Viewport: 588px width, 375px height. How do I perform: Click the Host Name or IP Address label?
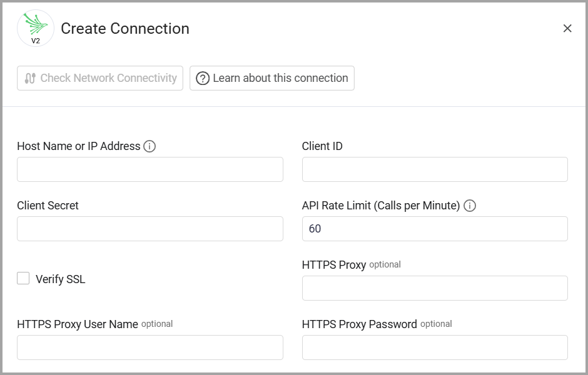[79, 146]
